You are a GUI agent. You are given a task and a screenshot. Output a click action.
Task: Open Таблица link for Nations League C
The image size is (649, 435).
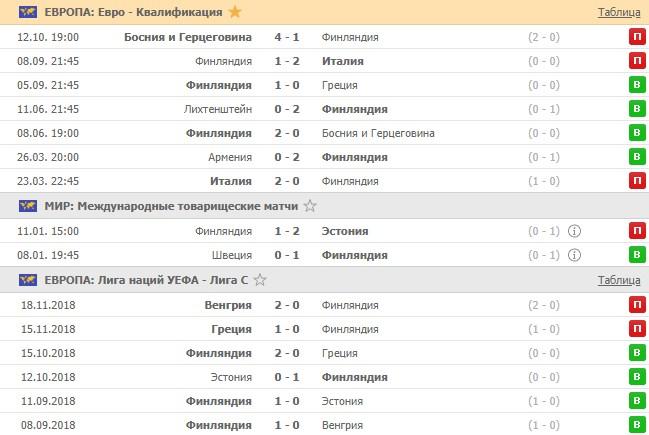(x=619, y=281)
